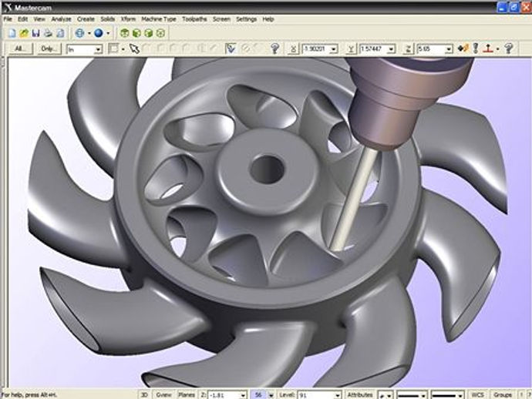Toggle the verify selection icon
The width and height of the screenshot is (532, 399).
231,49
